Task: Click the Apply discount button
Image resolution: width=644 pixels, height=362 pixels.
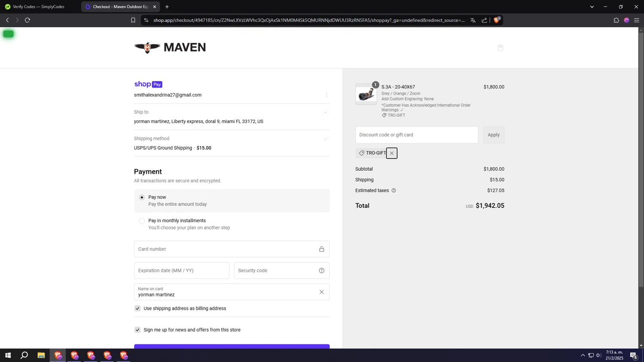Action: click(493, 135)
